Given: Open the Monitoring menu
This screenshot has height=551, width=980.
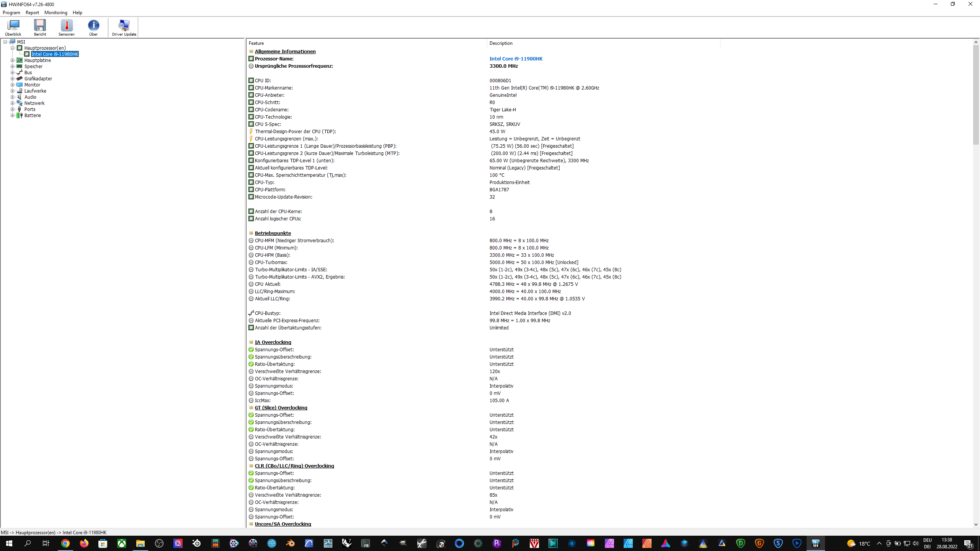Looking at the screenshot, I should (x=56, y=13).
